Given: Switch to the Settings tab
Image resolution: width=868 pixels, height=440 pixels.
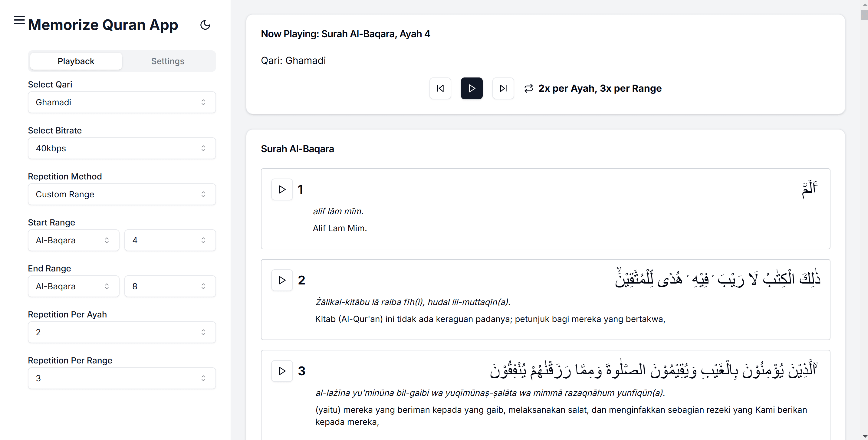Looking at the screenshot, I should pos(167,61).
